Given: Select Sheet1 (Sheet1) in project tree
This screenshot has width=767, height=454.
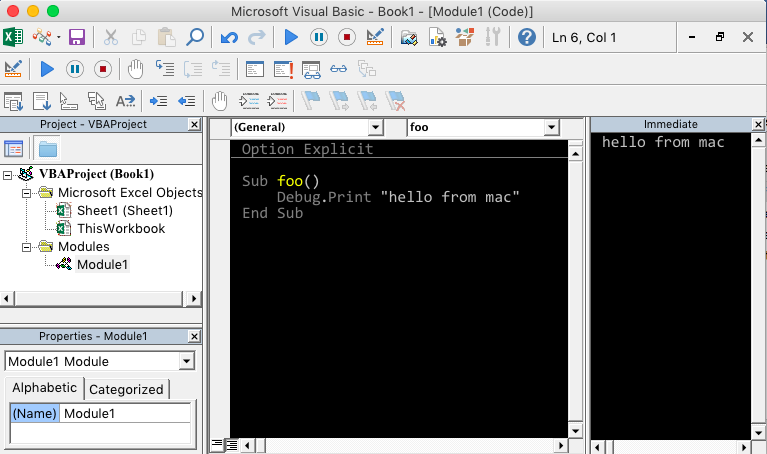Looking at the screenshot, I should click(x=125, y=211).
